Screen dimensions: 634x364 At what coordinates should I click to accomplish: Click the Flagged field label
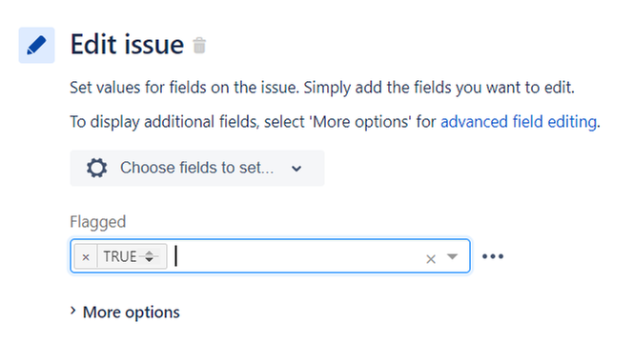pos(98,222)
